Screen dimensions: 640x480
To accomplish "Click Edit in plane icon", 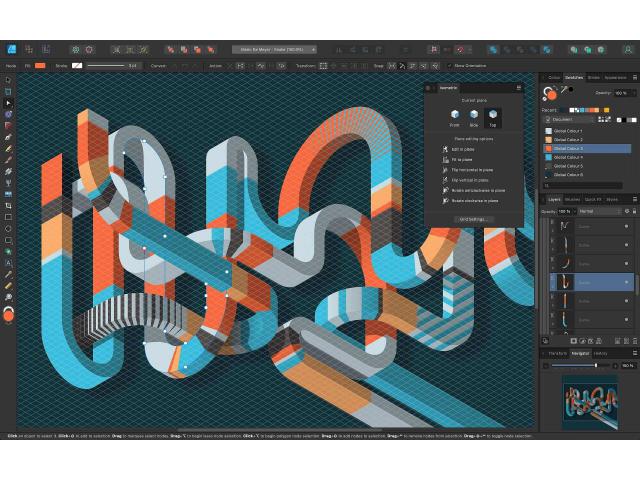I will point(444,149).
